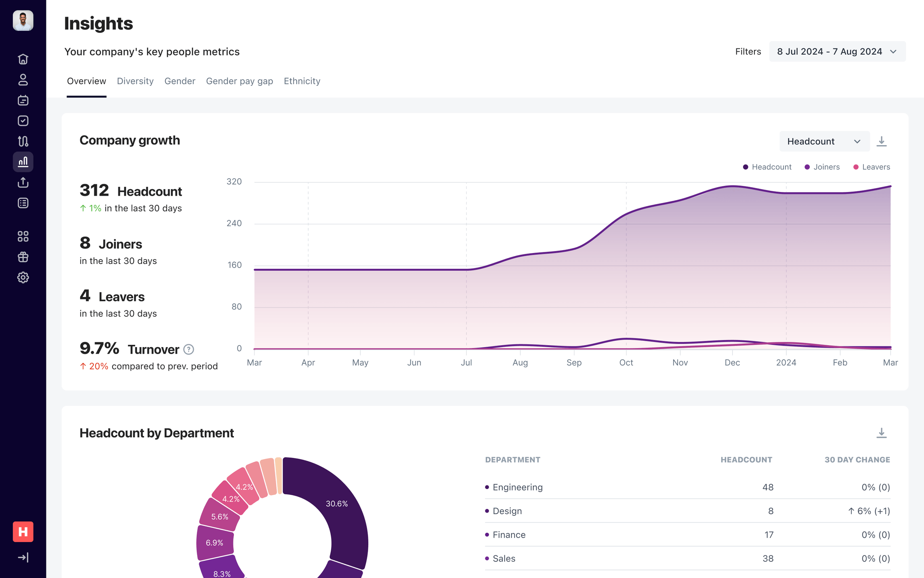
Task: Select the Insights bar-chart icon
Action: pyautogui.click(x=23, y=162)
